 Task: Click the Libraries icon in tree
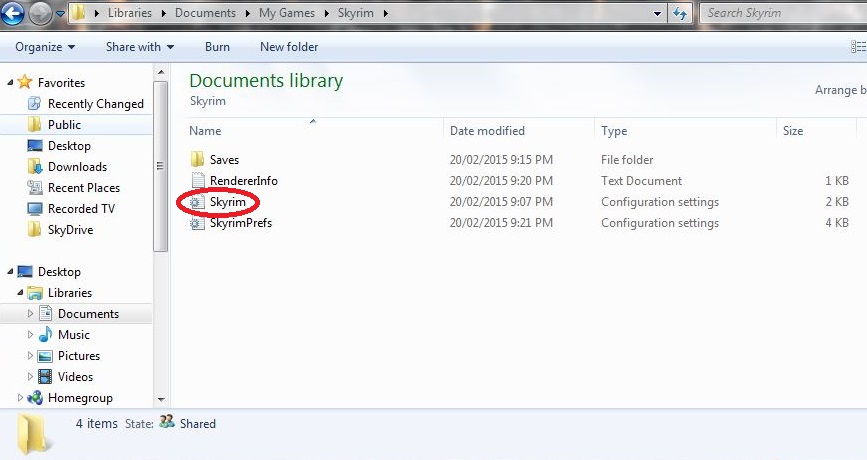pyautogui.click(x=35, y=292)
